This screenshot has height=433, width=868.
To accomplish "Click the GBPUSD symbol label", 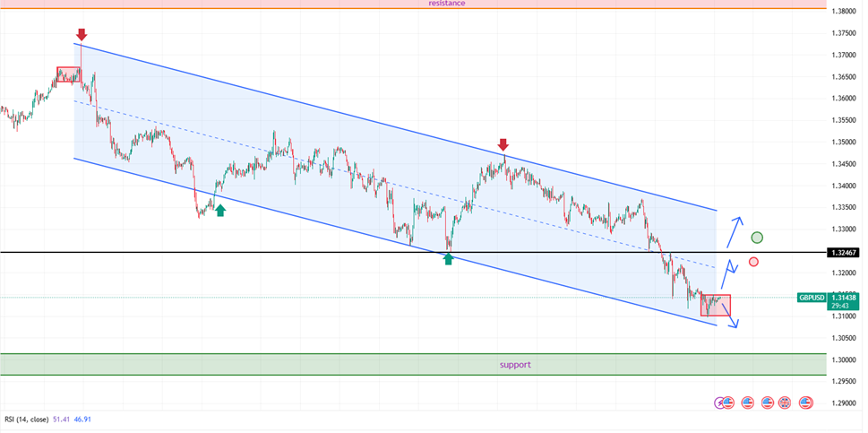I will [812, 297].
